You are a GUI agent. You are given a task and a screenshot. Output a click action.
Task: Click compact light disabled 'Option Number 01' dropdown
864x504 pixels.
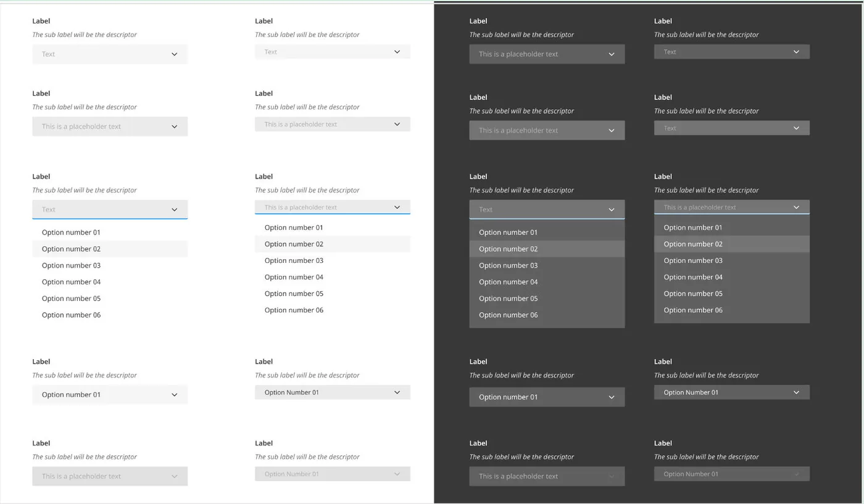pos(333,474)
